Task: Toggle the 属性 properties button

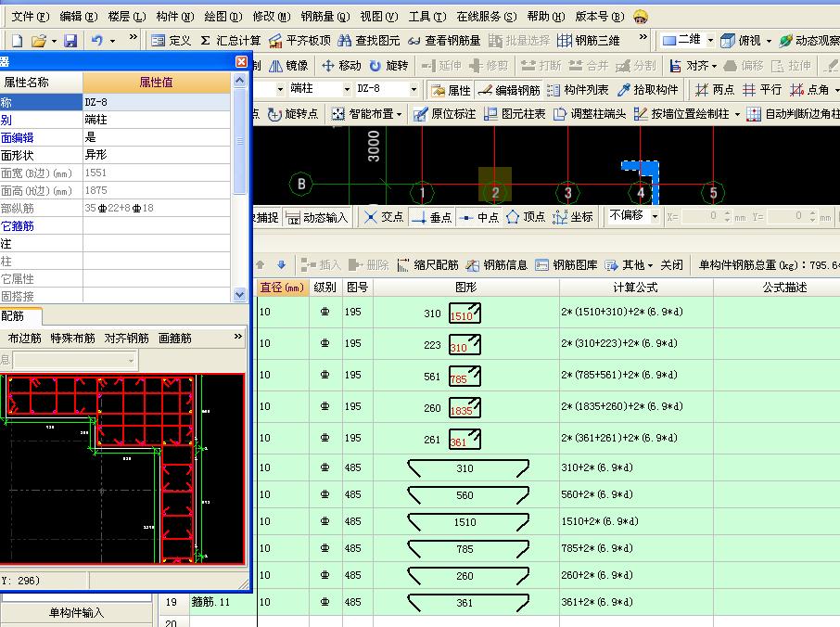Action: coord(451,89)
